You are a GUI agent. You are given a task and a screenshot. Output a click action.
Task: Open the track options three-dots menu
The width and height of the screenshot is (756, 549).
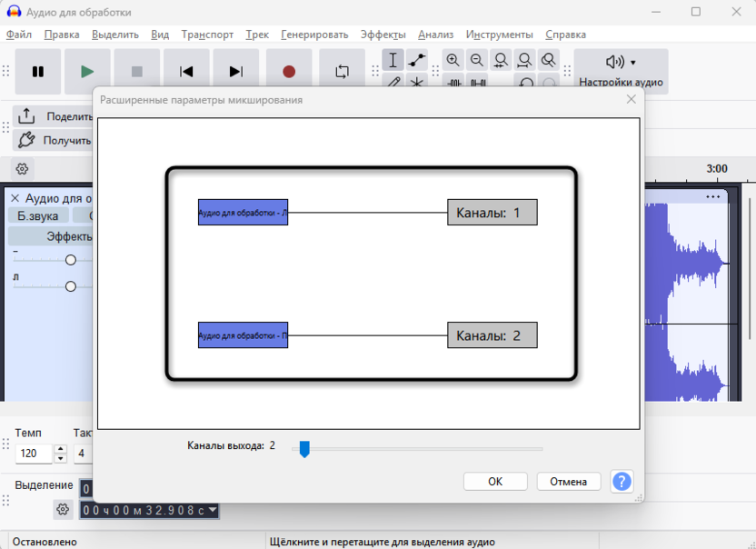[x=712, y=196]
